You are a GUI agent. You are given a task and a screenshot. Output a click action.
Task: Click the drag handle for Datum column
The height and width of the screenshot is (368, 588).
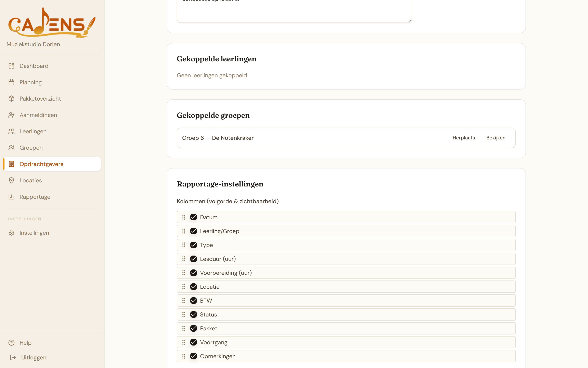tap(184, 217)
